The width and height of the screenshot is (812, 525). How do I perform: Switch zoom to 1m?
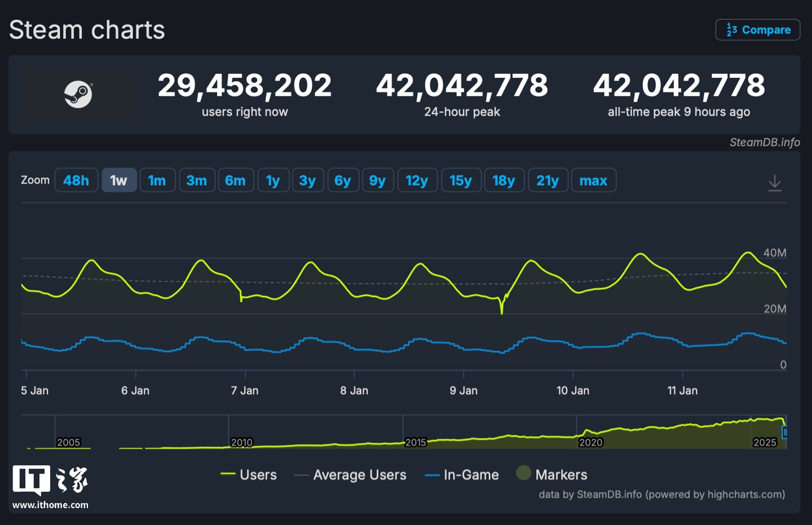coord(157,180)
